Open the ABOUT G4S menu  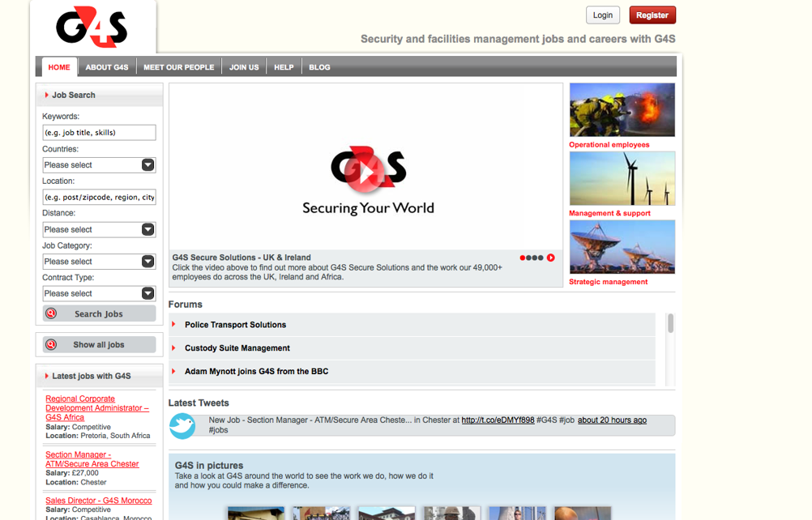(x=107, y=67)
